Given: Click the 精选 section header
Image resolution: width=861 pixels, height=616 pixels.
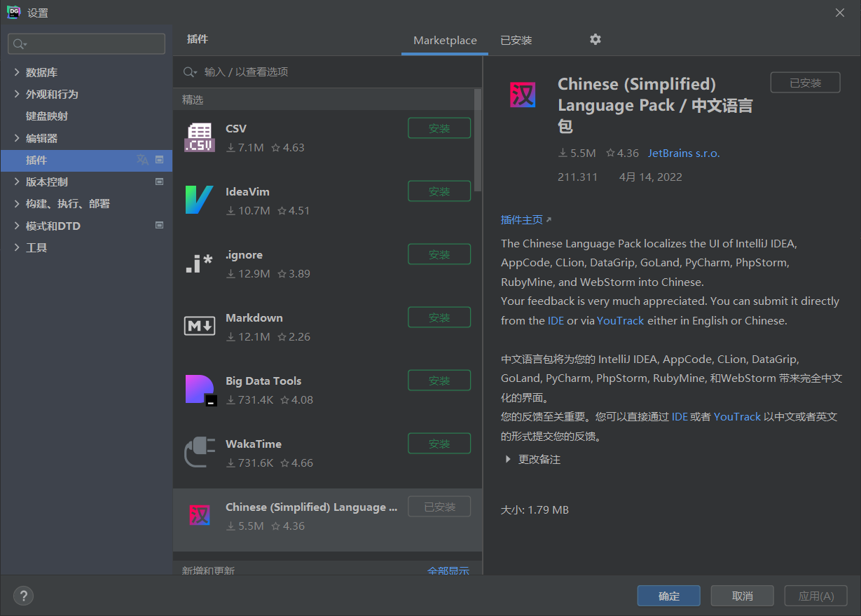Looking at the screenshot, I should point(193,100).
